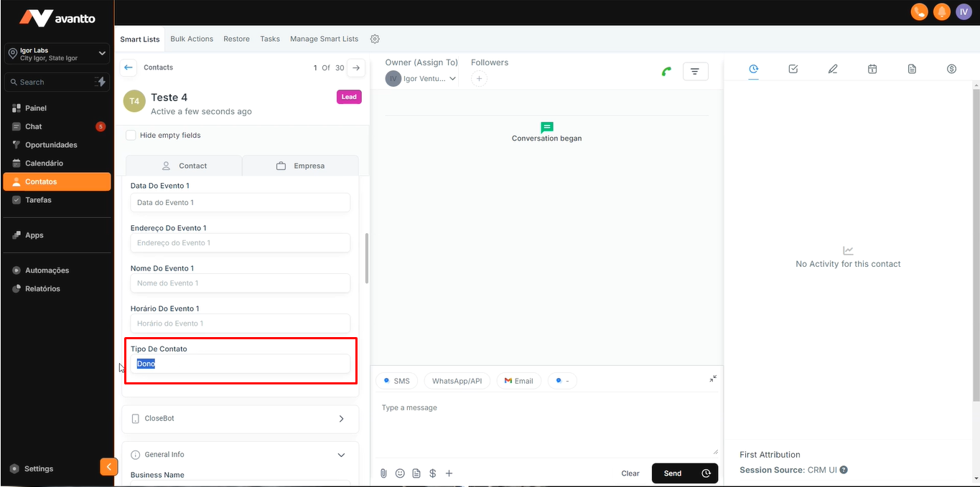The width and height of the screenshot is (980, 487).
Task: Expand the message composer size
Action: (x=713, y=379)
